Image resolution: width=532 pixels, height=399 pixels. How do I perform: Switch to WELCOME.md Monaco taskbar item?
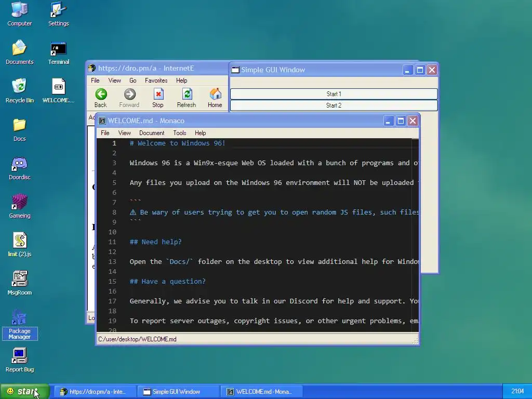pyautogui.click(x=262, y=392)
